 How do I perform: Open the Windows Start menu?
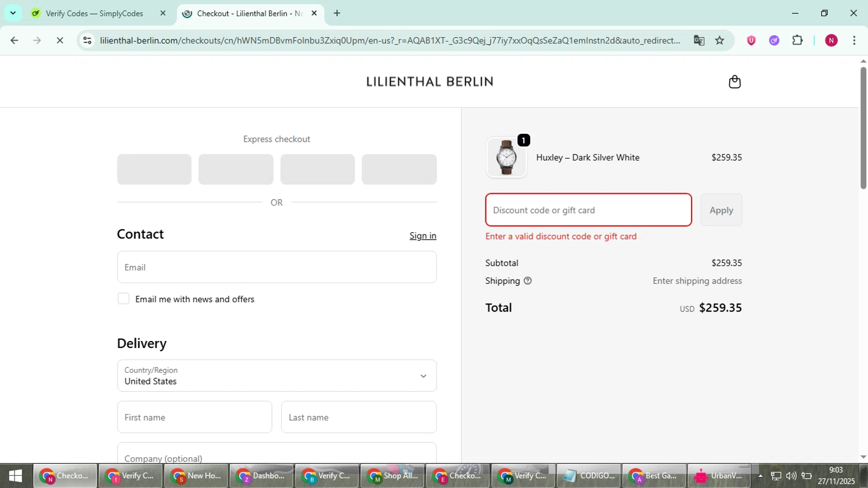tap(16, 476)
